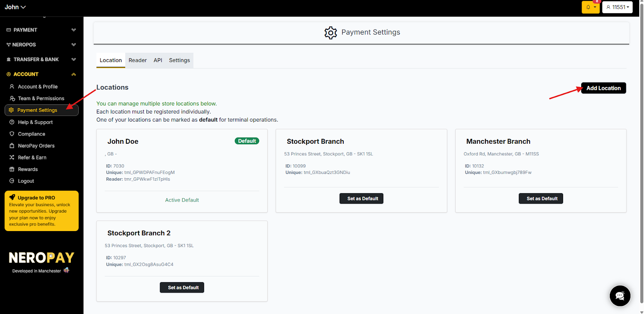
Task: Switch to the API tab
Action: tap(158, 60)
